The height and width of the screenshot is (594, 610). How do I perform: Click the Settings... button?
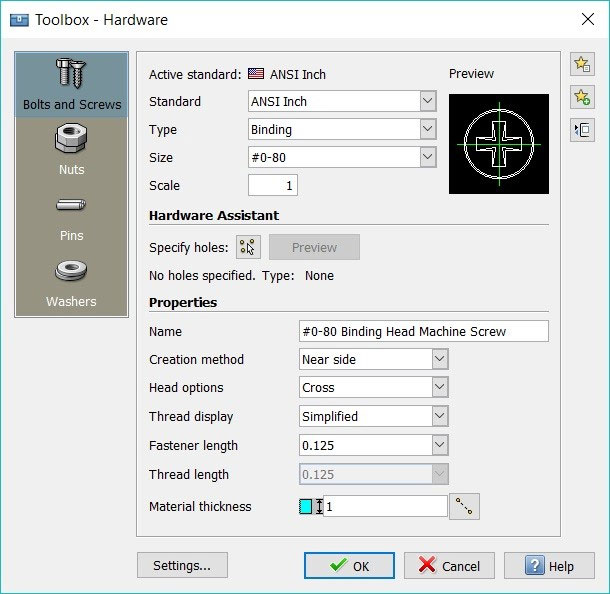coord(182,565)
